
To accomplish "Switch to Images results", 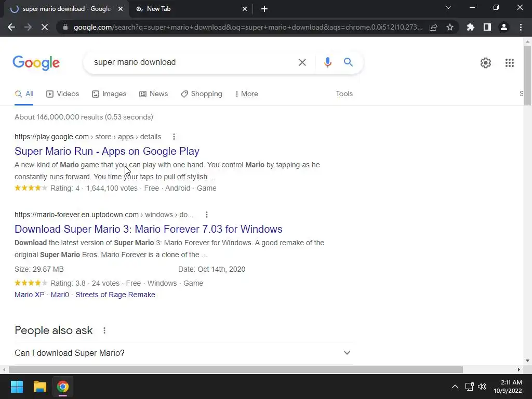I will click(109, 94).
